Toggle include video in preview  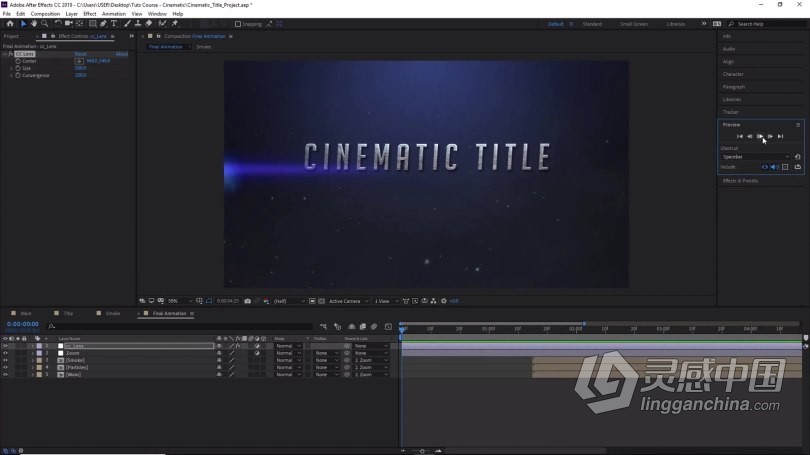[765, 167]
